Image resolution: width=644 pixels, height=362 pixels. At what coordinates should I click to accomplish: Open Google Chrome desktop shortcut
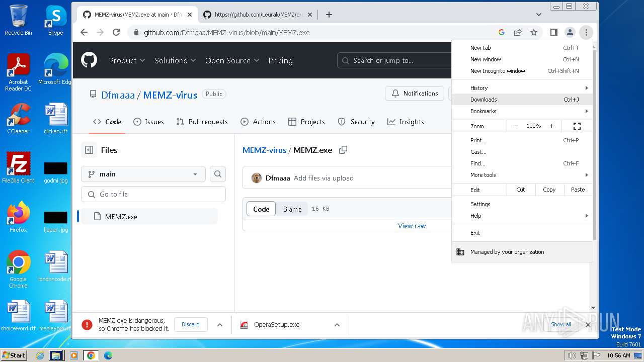[x=18, y=269]
